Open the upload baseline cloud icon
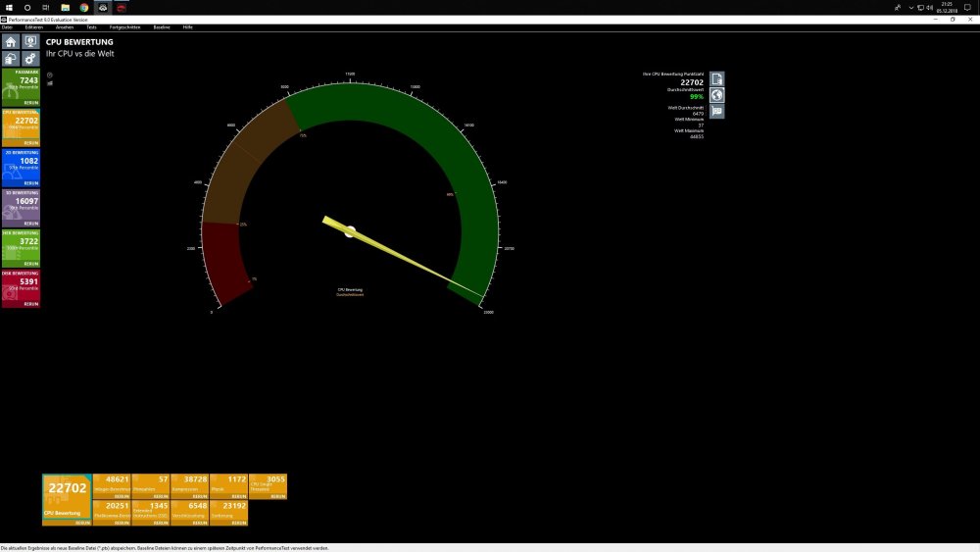980x552 pixels. tap(11, 59)
